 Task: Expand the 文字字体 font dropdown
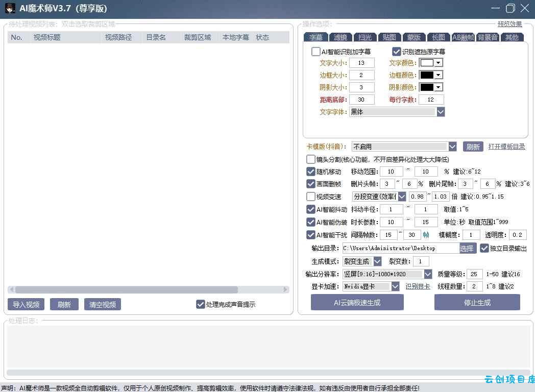441,112
